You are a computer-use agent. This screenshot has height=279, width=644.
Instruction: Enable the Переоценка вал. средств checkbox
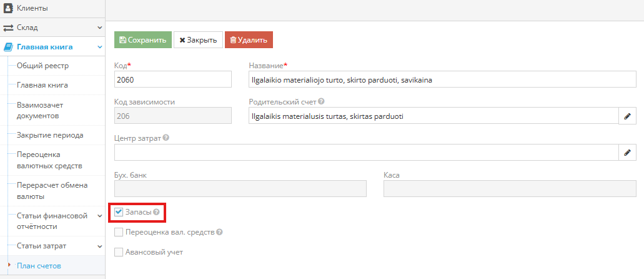[x=119, y=233]
